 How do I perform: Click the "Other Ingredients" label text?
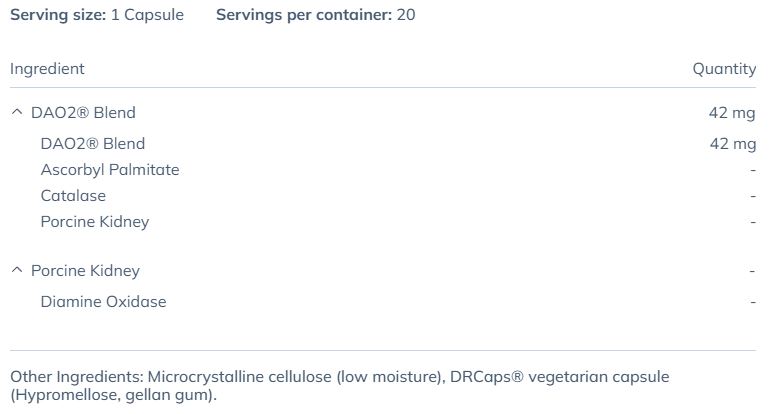(x=76, y=377)
